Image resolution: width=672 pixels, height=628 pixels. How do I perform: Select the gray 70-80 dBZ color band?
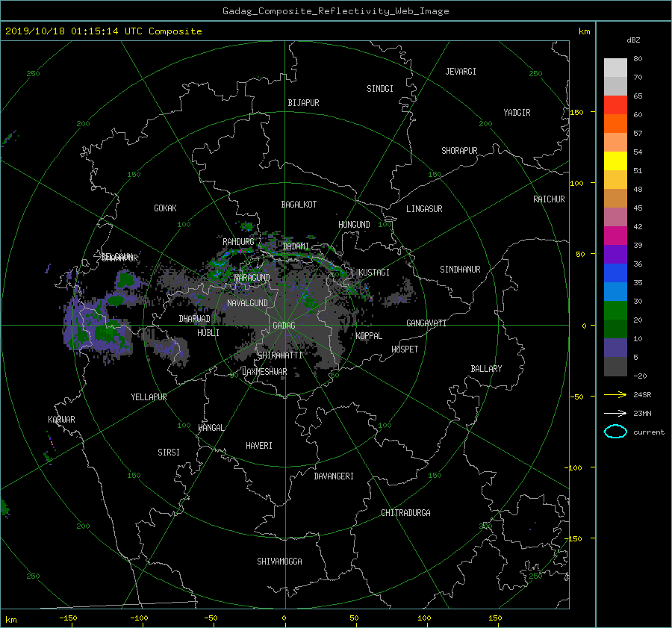click(x=615, y=68)
